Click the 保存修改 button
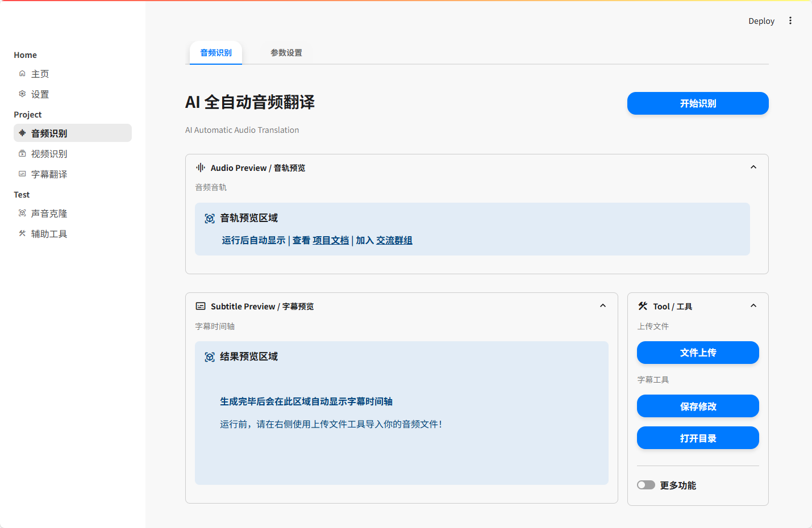The width and height of the screenshot is (812, 528). (697, 407)
